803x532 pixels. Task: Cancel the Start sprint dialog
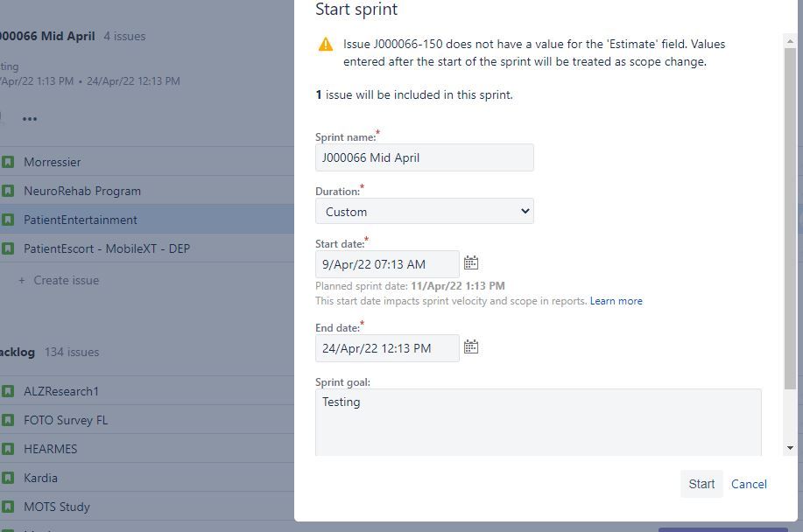pos(749,484)
